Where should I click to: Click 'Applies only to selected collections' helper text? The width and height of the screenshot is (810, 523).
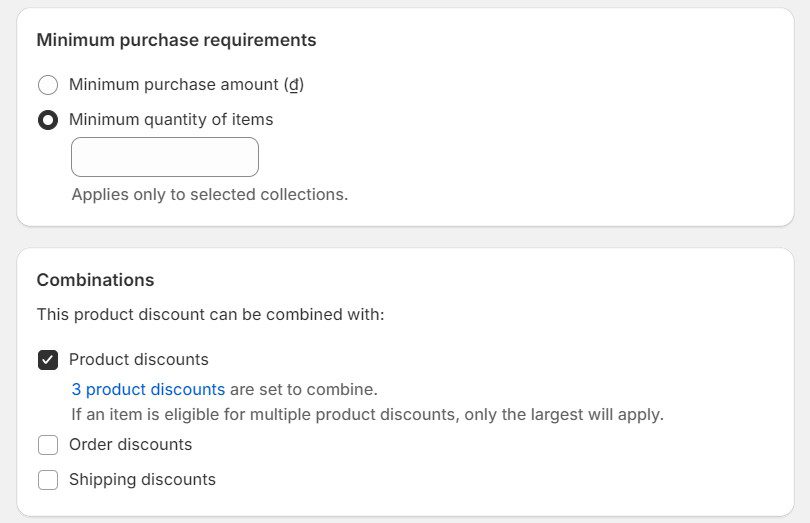(209, 194)
